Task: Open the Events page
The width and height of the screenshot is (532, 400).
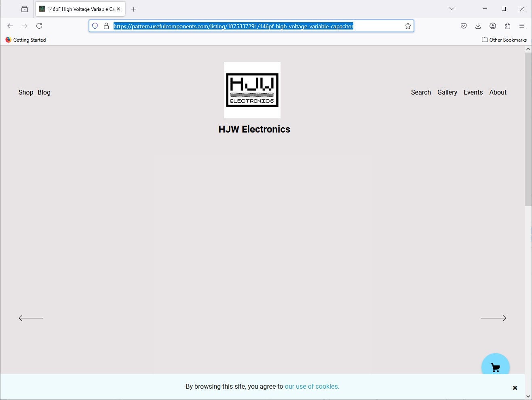Action: pos(473,92)
